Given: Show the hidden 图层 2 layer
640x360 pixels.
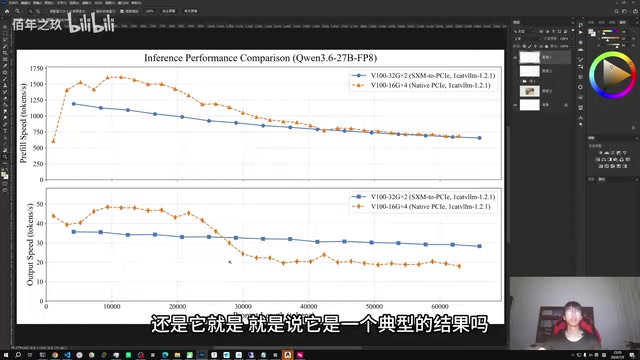Looking at the screenshot, I should coord(515,71).
